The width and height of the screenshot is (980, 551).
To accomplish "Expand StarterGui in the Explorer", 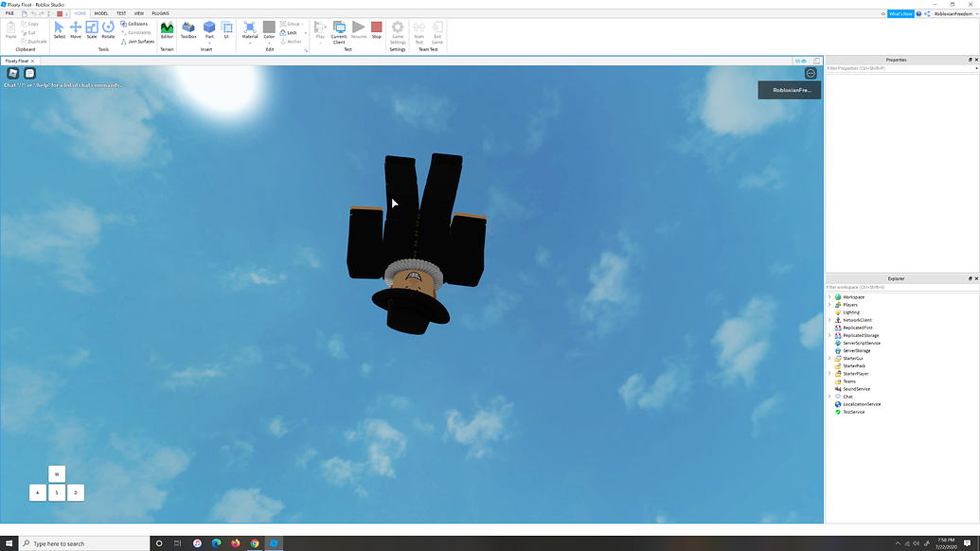I will 829,358.
